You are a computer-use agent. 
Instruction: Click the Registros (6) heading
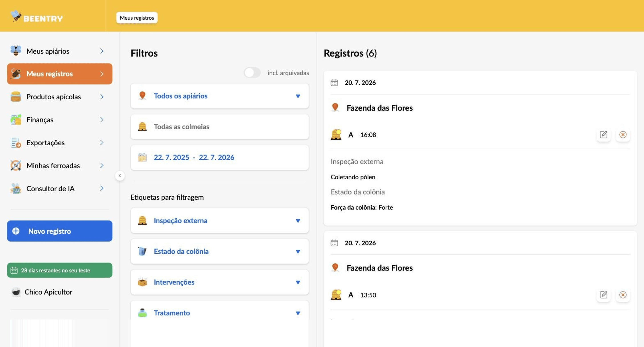pyautogui.click(x=350, y=53)
